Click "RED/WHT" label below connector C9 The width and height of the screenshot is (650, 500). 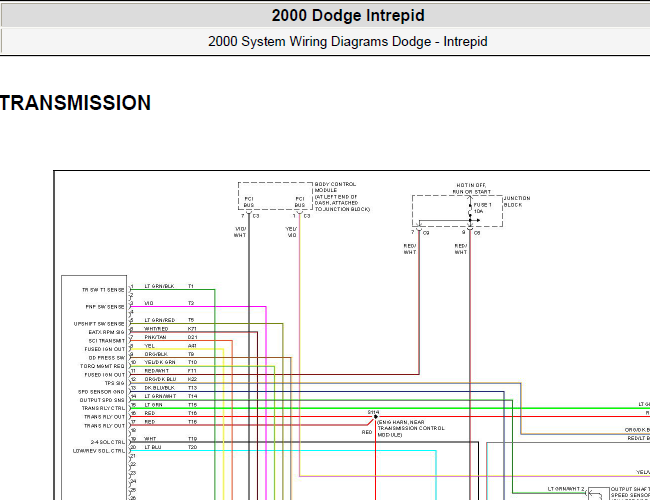[410, 249]
